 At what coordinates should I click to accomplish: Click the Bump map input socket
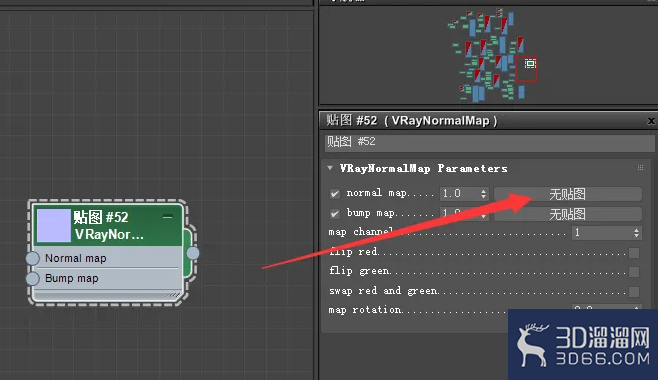[x=33, y=278]
